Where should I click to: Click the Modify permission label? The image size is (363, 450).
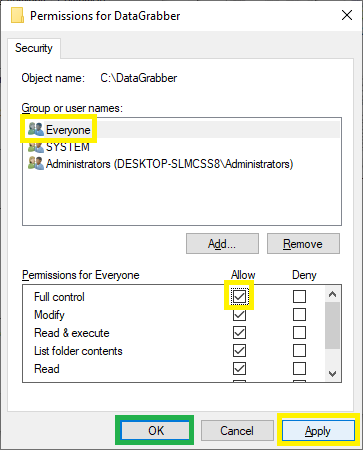point(49,315)
